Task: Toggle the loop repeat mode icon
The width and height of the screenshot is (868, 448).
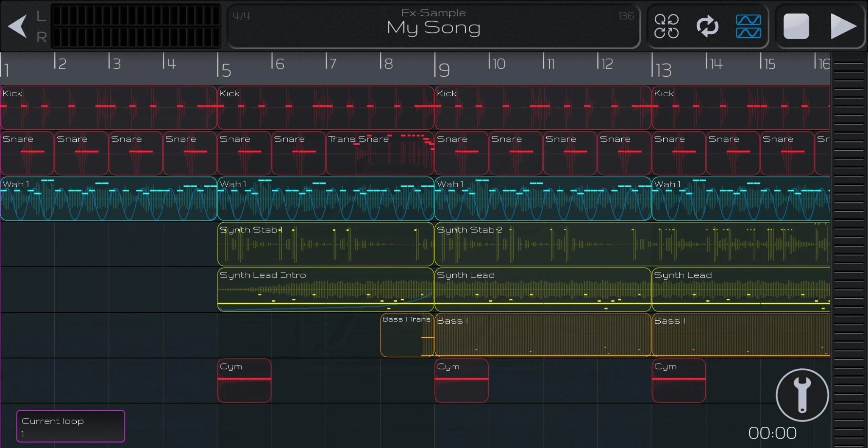Action: point(707,26)
